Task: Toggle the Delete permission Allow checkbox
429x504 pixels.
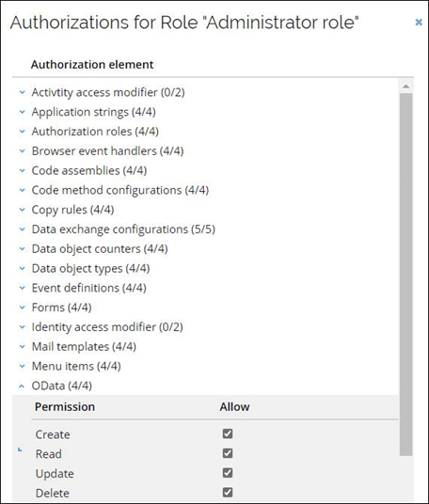Action: point(228,493)
